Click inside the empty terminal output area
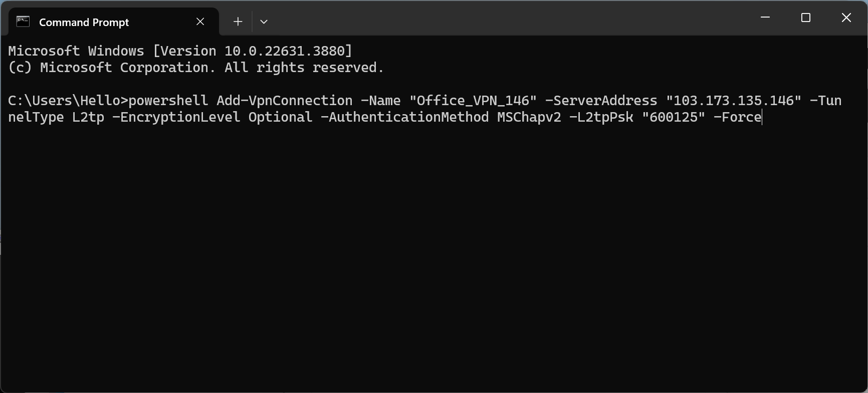Viewport: 868px width, 393px height. coord(401,250)
